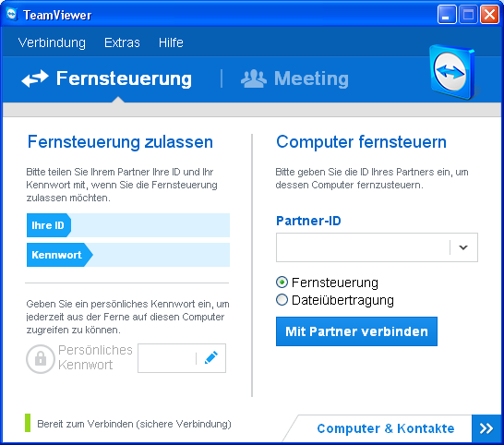Open the Partner-ID dropdown arrow
The image size is (504, 445).
coord(463,247)
